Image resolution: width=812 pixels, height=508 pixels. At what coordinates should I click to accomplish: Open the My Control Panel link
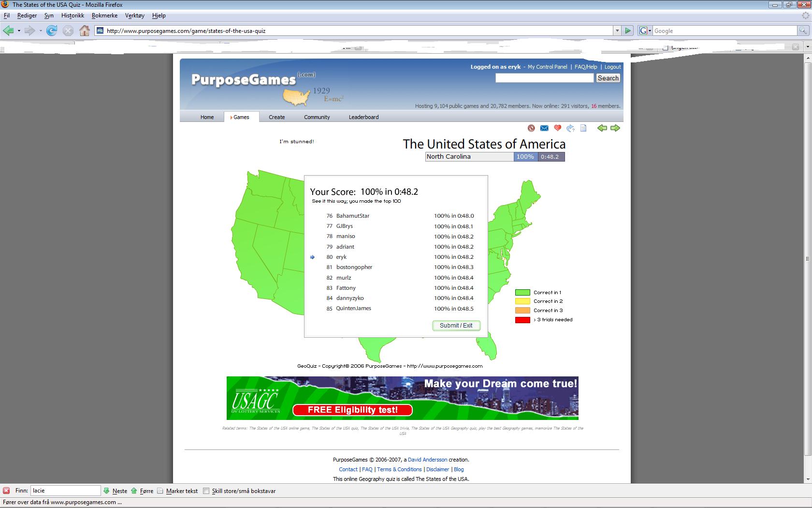(x=547, y=67)
